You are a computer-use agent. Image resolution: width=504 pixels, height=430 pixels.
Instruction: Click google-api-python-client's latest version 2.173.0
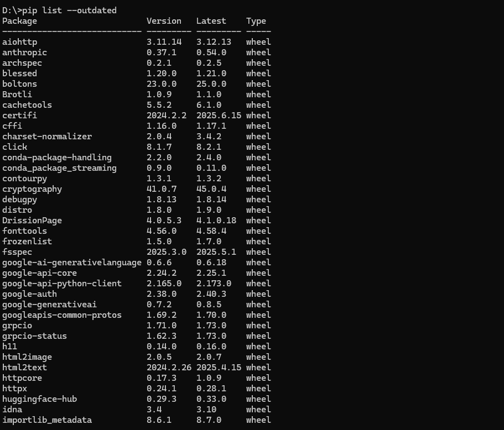tap(214, 284)
